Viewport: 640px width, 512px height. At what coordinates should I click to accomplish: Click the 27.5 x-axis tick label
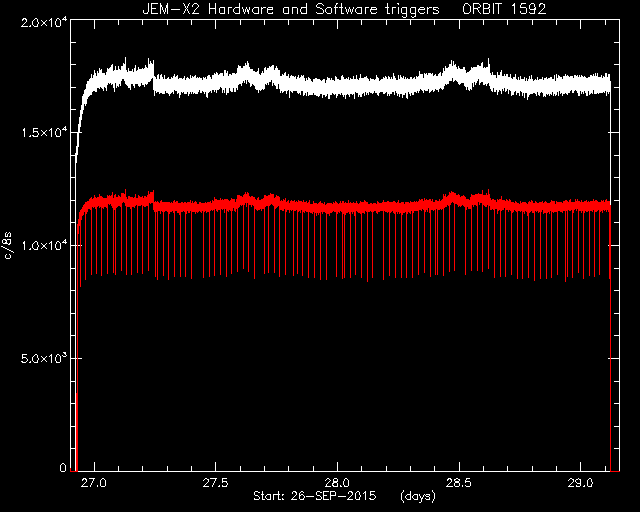pos(216,483)
